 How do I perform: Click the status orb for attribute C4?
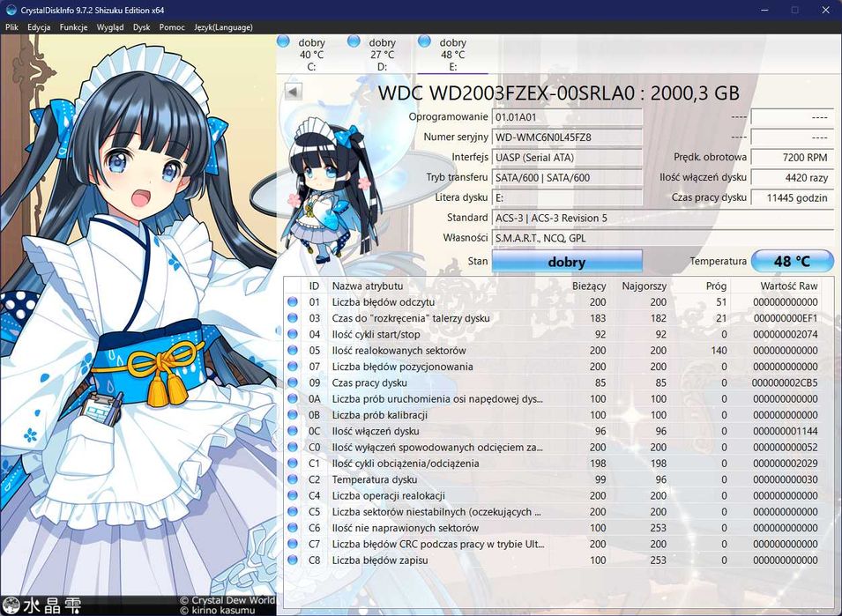293,494
